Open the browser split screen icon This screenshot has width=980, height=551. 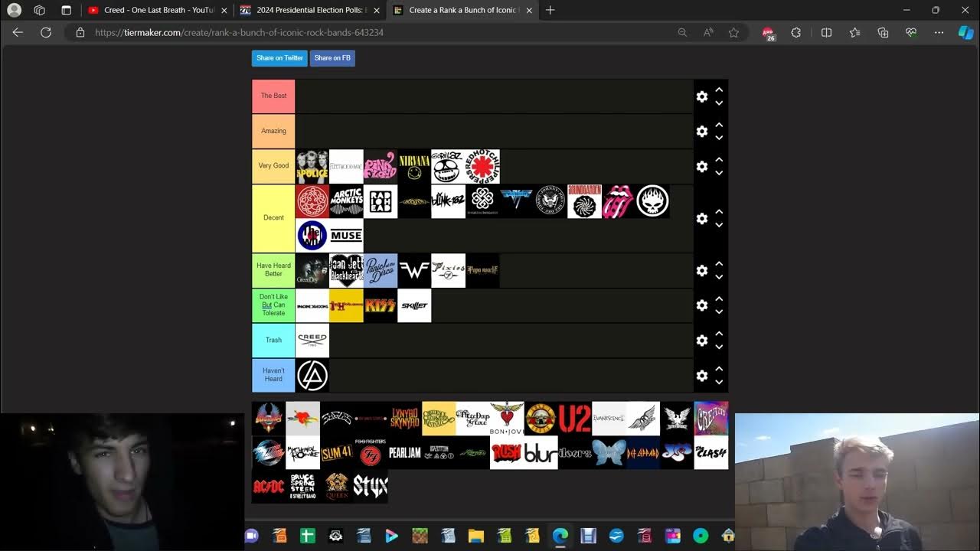(x=826, y=32)
